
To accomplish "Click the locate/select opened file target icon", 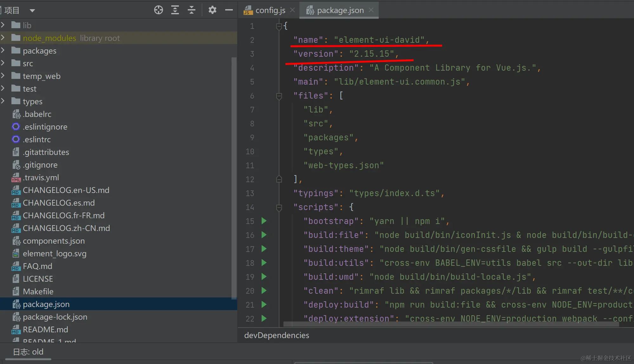I will [x=158, y=10].
